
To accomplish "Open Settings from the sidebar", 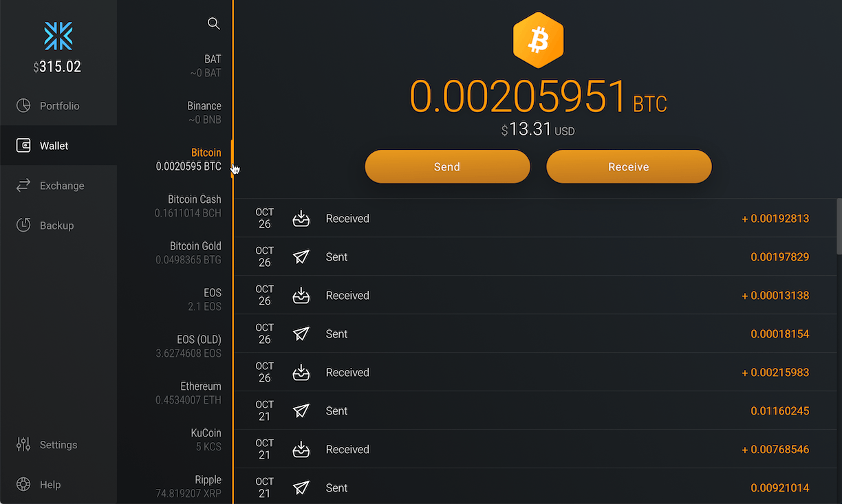I will [x=58, y=444].
